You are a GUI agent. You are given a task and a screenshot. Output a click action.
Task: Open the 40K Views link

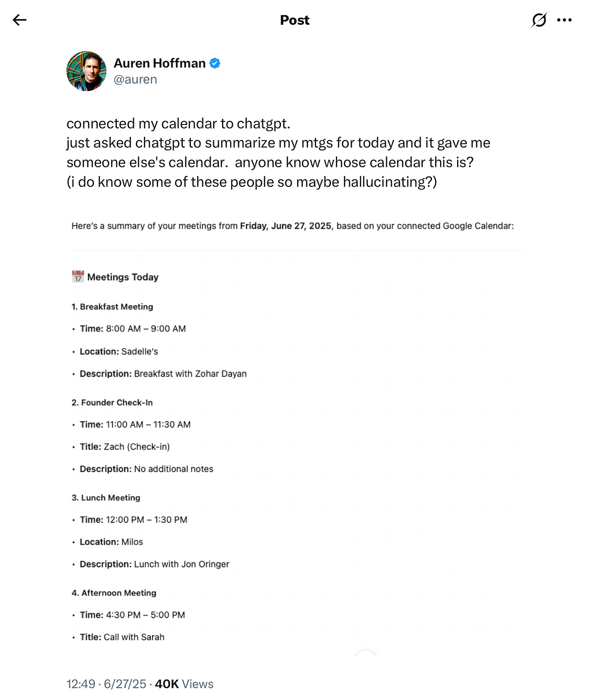tap(184, 684)
